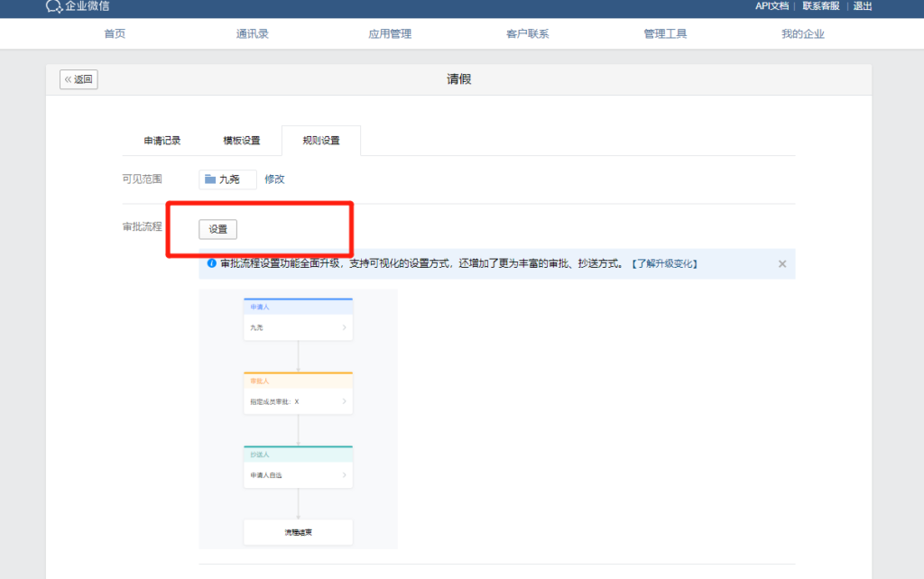The height and width of the screenshot is (579, 924).
Task: Click the blue info icon in upgrade banner
Action: coord(212,264)
